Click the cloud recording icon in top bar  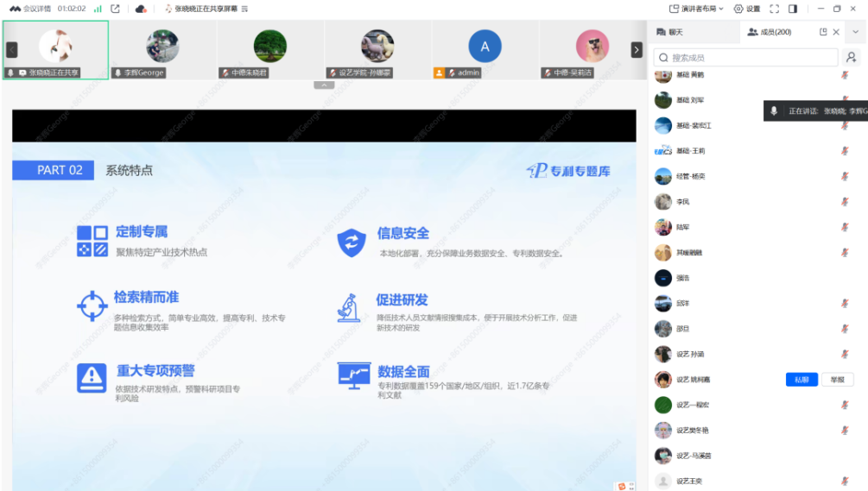tap(141, 9)
